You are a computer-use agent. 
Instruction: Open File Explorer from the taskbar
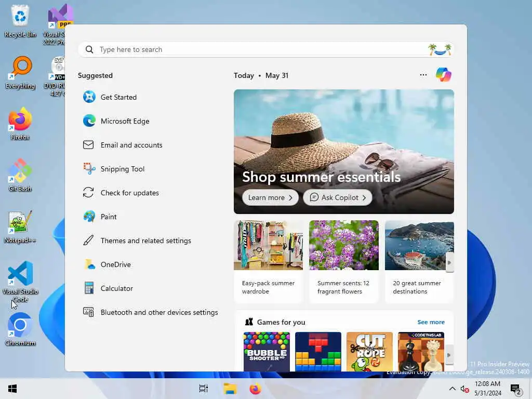(230, 389)
